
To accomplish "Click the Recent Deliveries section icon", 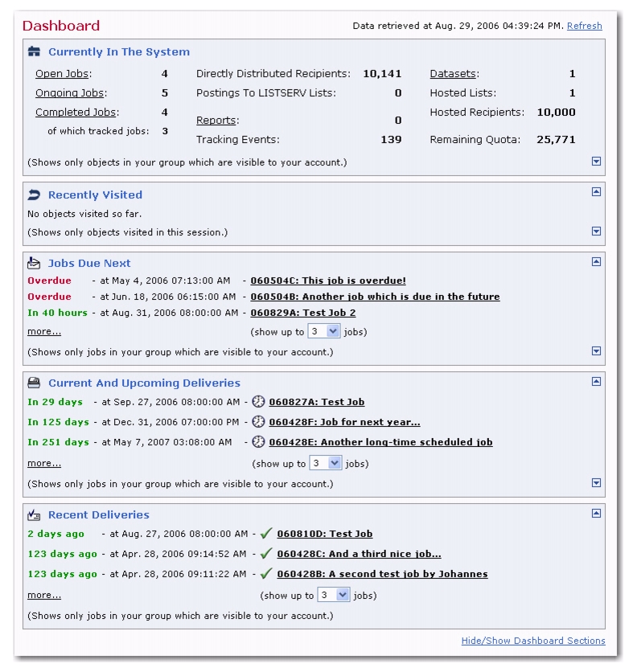I will coord(34,514).
